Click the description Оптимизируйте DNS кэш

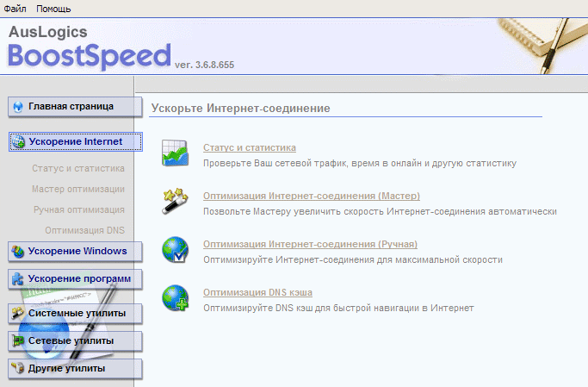coord(338,309)
